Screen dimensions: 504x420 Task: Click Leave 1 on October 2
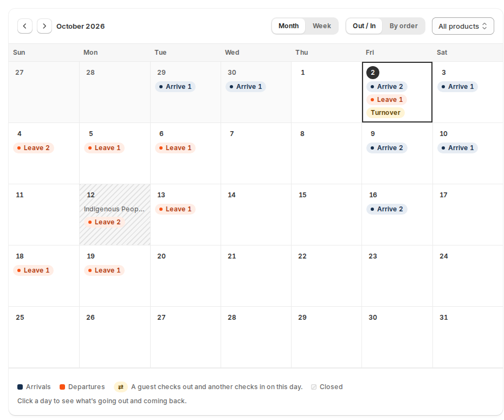[387, 100]
